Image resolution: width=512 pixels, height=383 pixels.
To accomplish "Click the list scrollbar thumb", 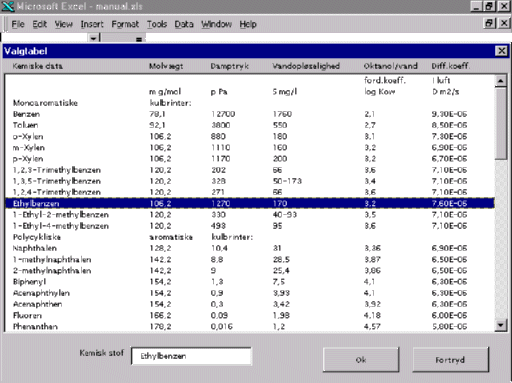I will click(x=501, y=123).
